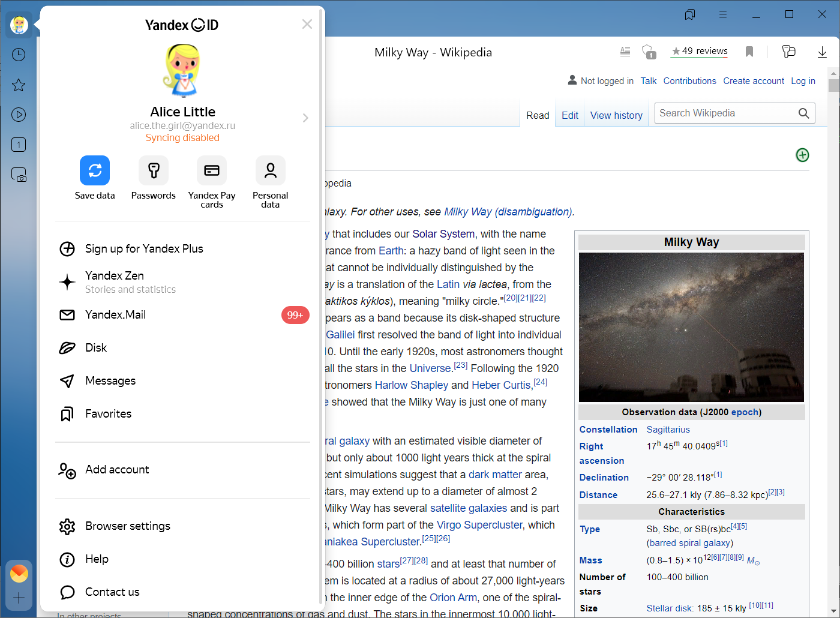Image resolution: width=840 pixels, height=618 pixels.
Task: Click the page vertical scrollbar thumb
Action: click(833, 85)
